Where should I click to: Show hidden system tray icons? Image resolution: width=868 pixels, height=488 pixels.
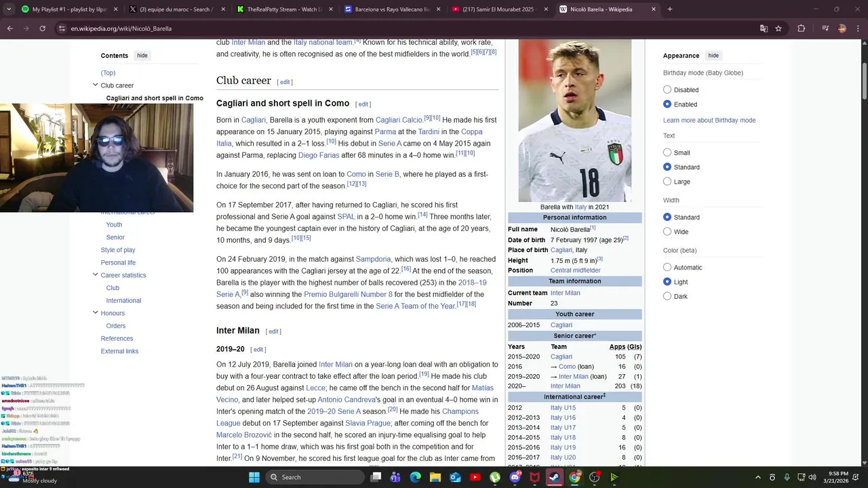click(x=757, y=477)
